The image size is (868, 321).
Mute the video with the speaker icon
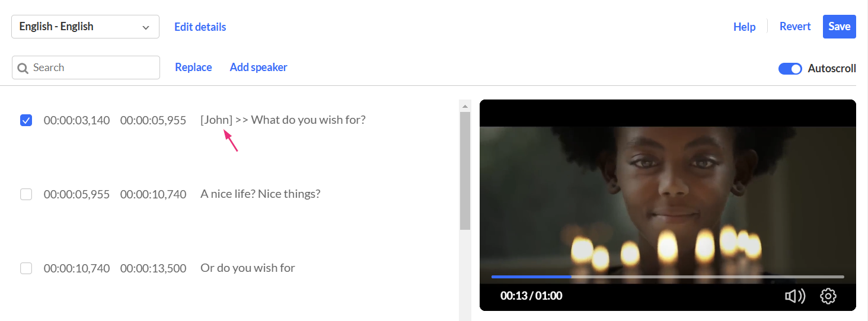coord(794,296)
